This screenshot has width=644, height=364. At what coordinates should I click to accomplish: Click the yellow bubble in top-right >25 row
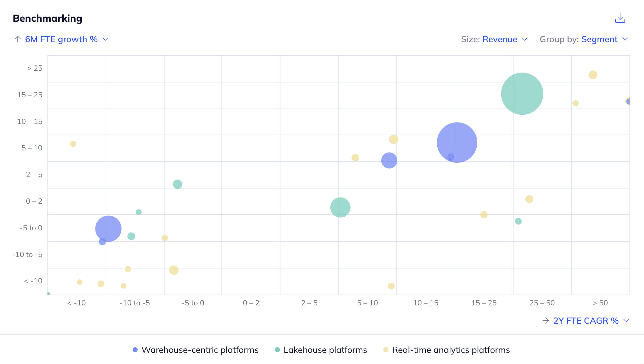click(x=593, y=75)
